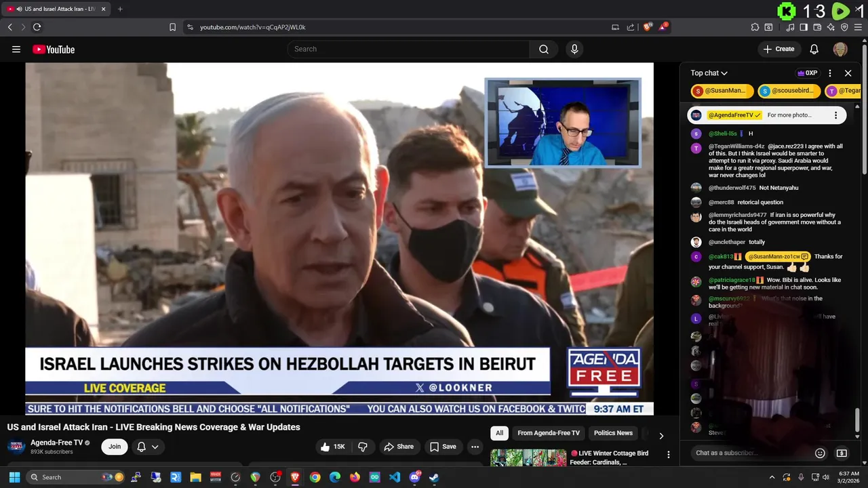Click the Super Chat purchase icon
The height and width of the screenshot is (488, 868).
[842, 453]
